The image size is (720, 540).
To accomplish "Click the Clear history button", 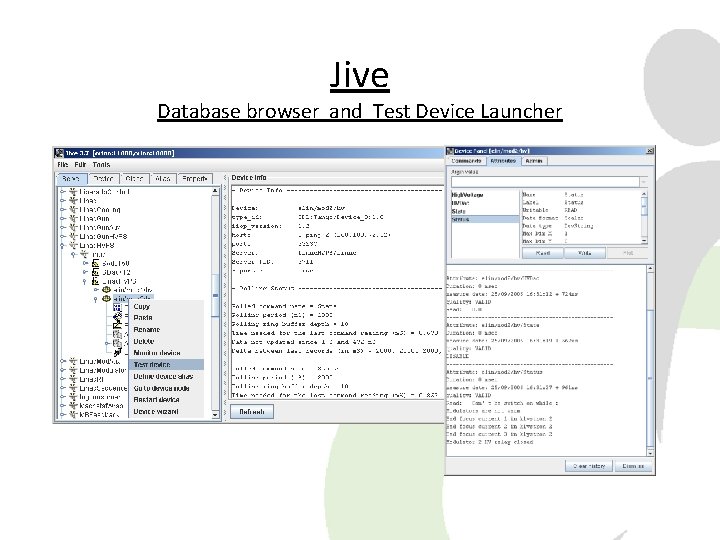I will coord(589,466).
